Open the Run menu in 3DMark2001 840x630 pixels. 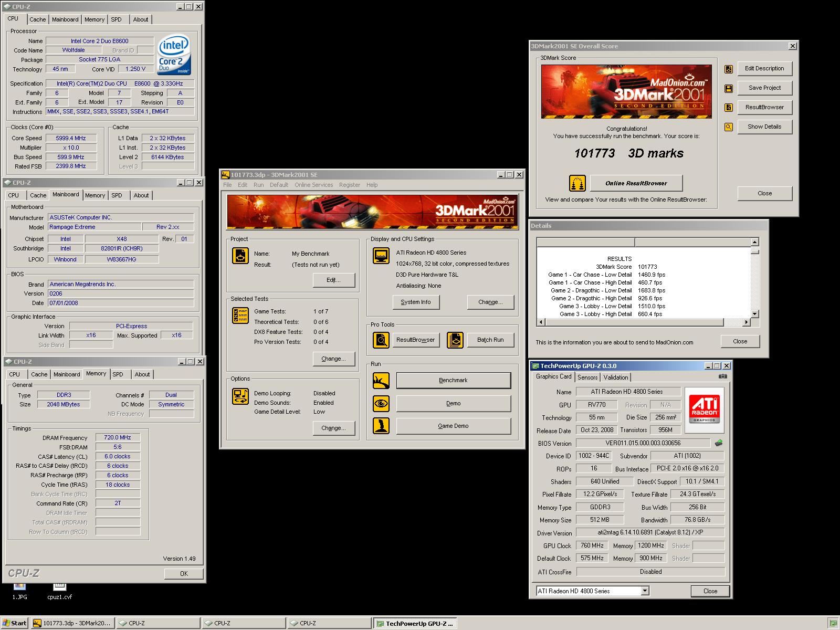(x=258, y=185)
